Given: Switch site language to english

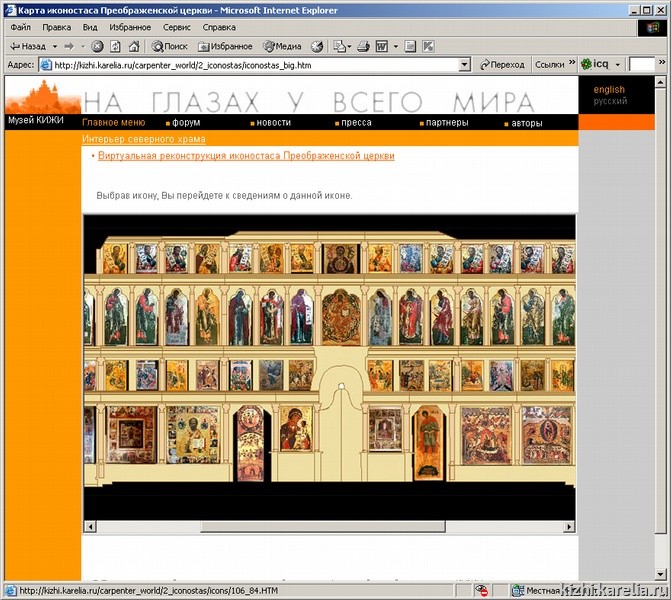Looking at the screenshot, I should click(x=608, y=90).
